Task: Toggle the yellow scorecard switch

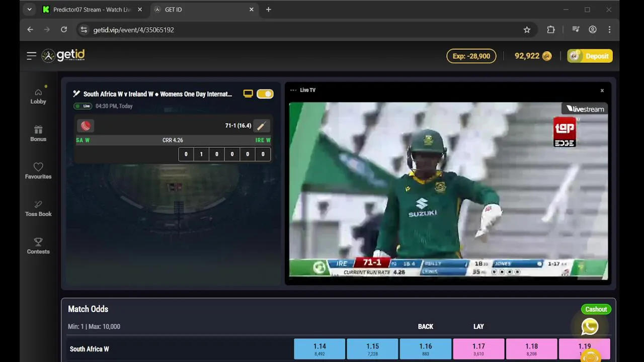Action: (x=265, y=94)
